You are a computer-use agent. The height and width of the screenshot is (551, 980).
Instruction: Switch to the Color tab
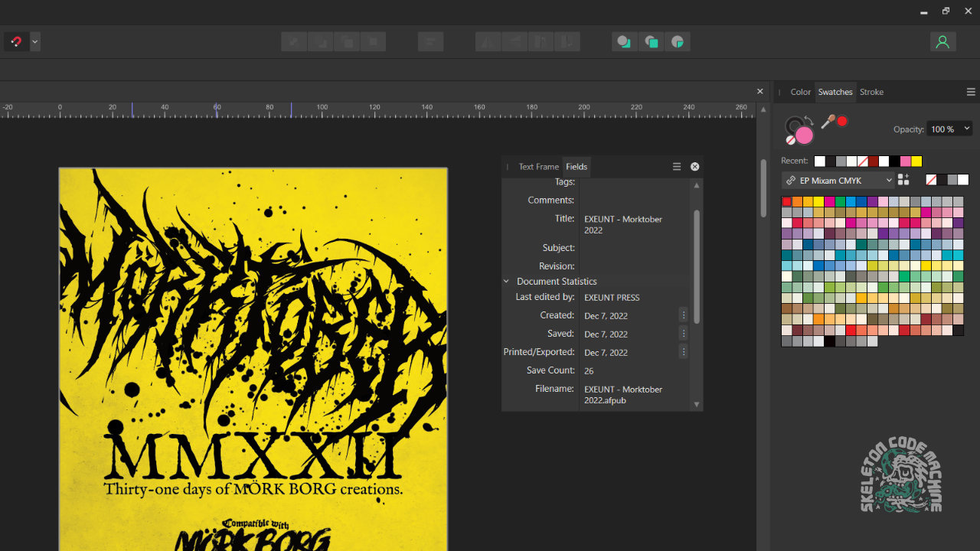pos(800,92)
